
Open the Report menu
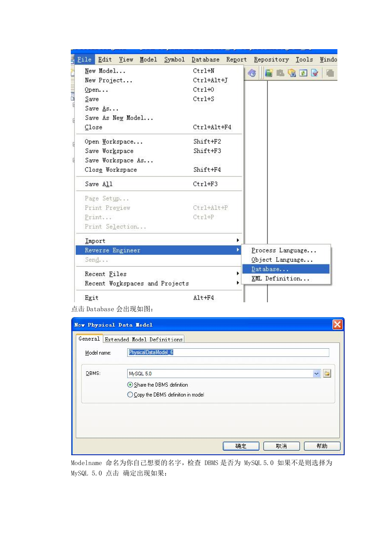click(x=237, y=60)
